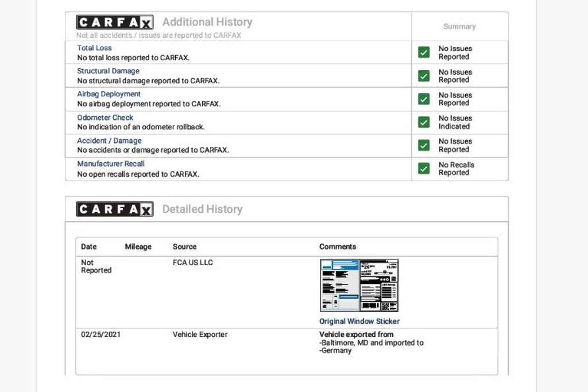Click the green checkmark for Airbag Deployment
The width and height of the screenshot is (588, 392).
tap(424, 99)
